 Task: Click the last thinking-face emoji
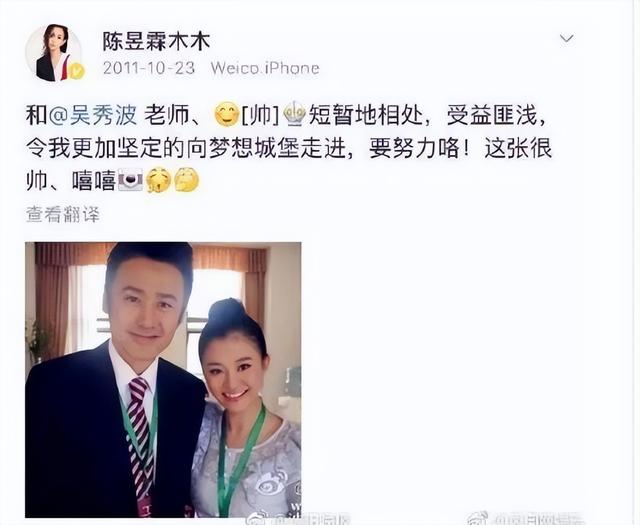click(187, 179)
